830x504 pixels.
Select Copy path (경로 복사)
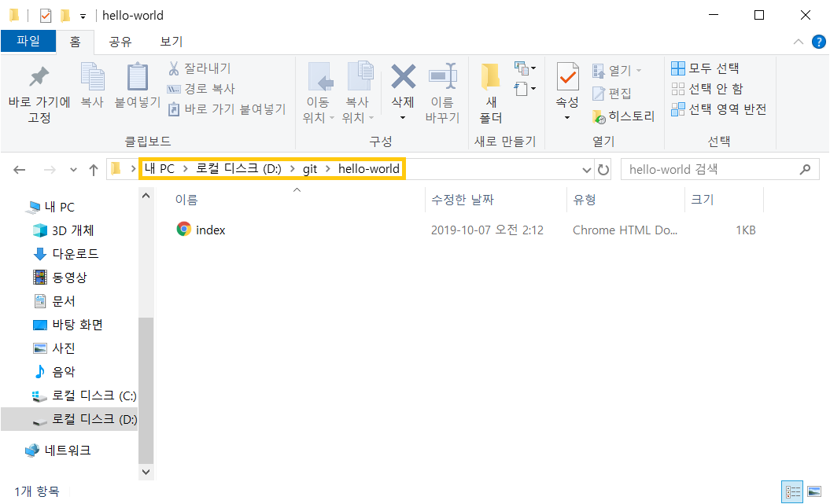201,89
